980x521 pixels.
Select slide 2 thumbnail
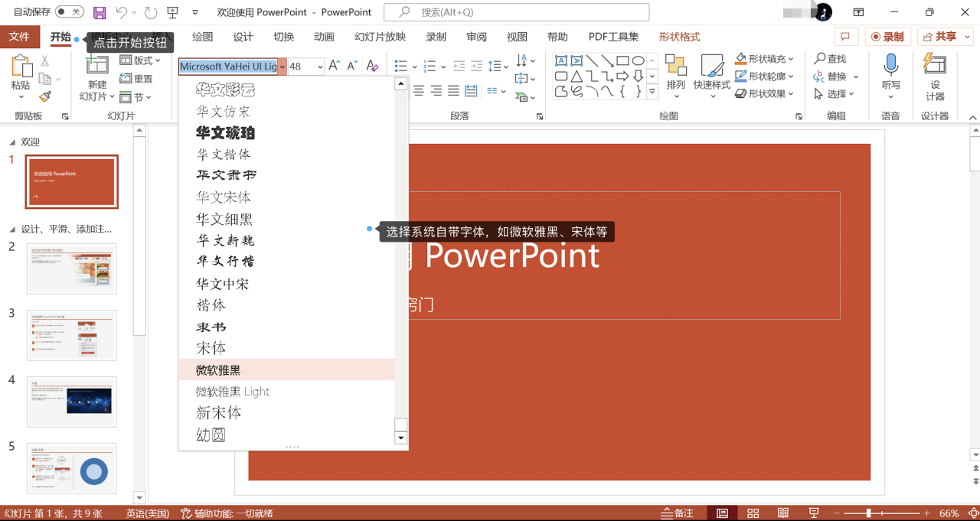[72, 269]
